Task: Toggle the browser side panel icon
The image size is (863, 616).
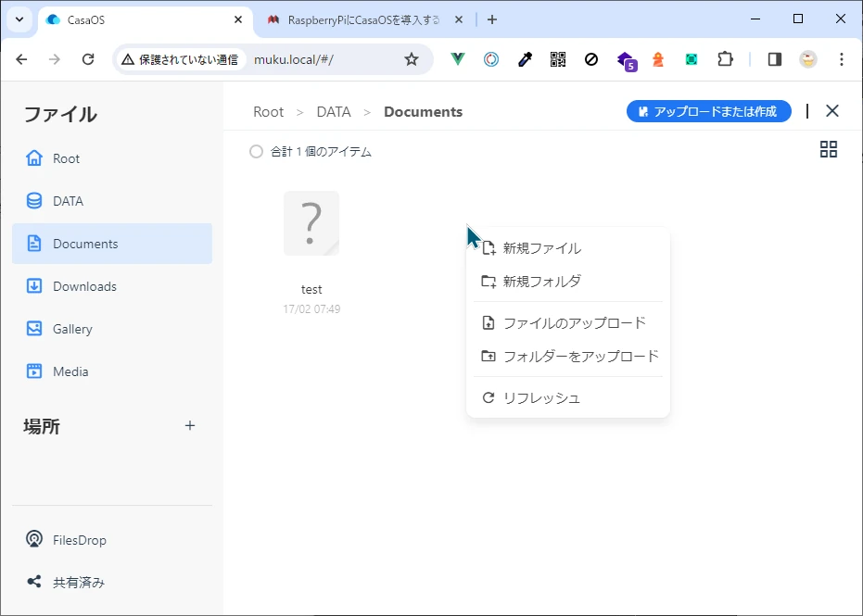Action: [x=775, y=59]
